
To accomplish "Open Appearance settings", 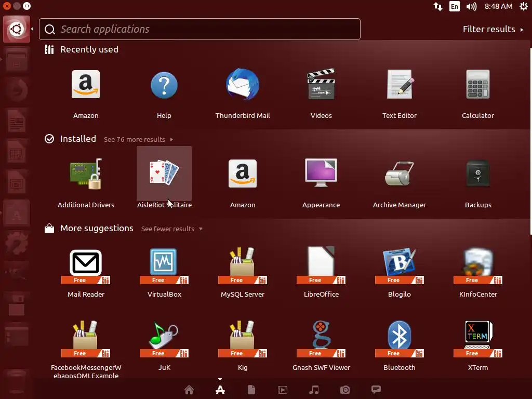I will tap(321, 172).
